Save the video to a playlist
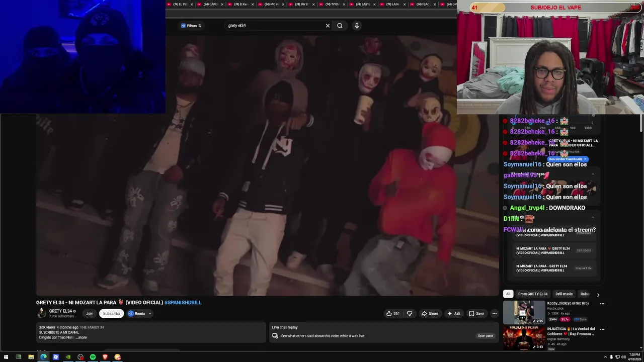 point(476,313)
